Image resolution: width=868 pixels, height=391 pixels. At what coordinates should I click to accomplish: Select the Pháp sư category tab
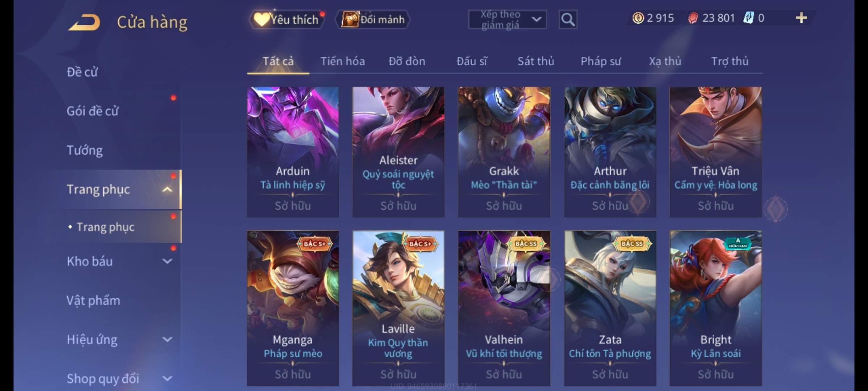click(x=600, y=61)
